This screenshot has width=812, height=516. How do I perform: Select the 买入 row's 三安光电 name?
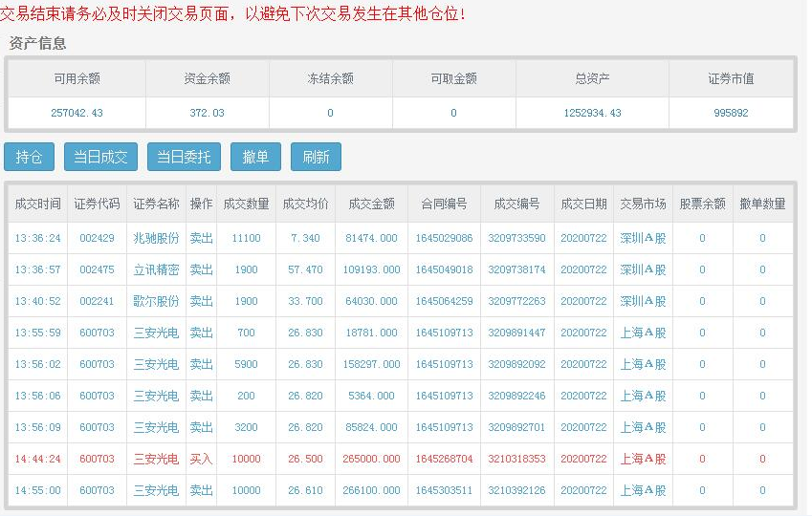click(x=156, y=459)
